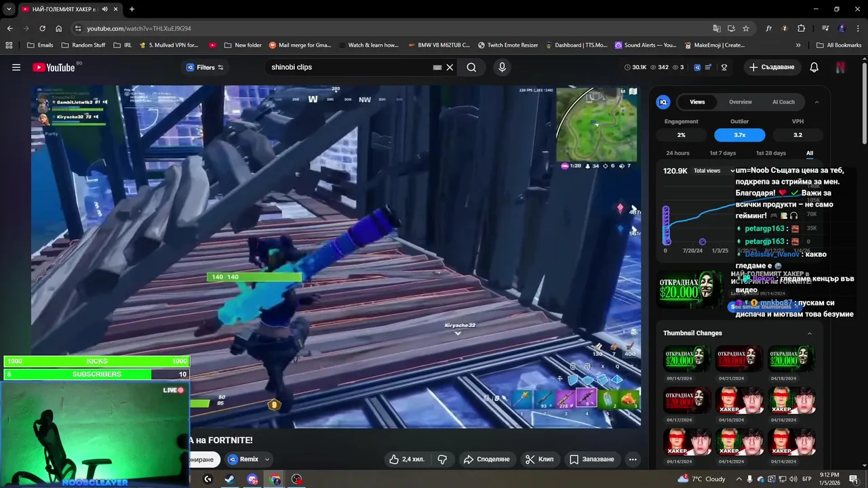Open Steam from the taskbar
Image resolution: width=868 pixels, height=488 pixels.
click(230, 479)
